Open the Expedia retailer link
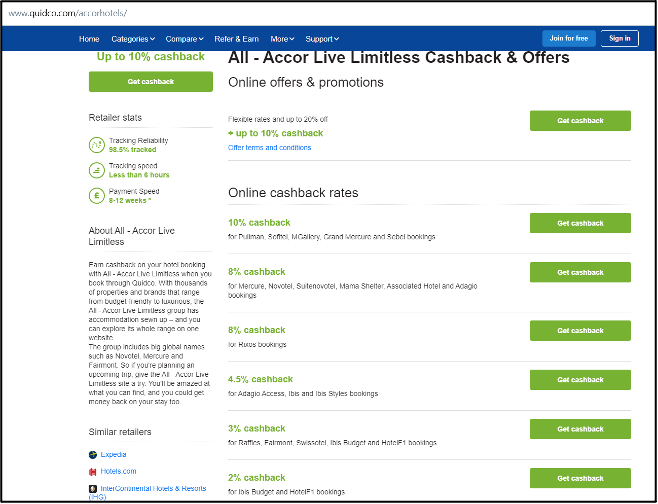 tap(113, 454)
